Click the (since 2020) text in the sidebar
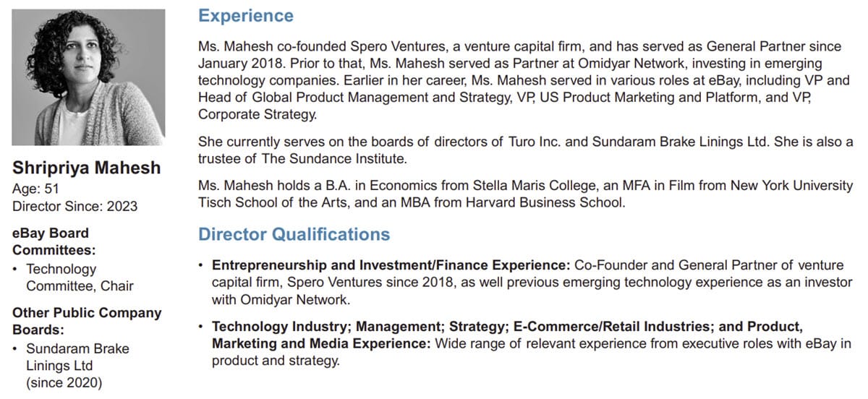Image resolution: width=868 pixels, height=399 pixels. (x=64, y=383)
